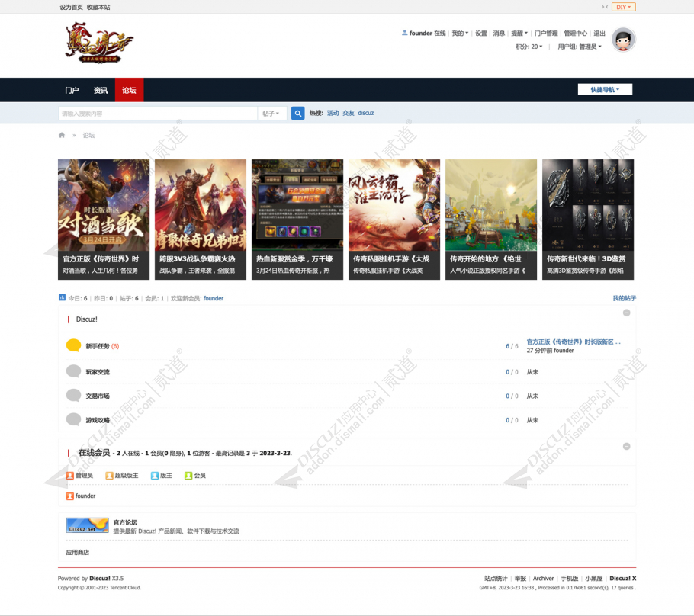
Task: Open the 游戏攻略 forum link
Action: coord(98,419)
